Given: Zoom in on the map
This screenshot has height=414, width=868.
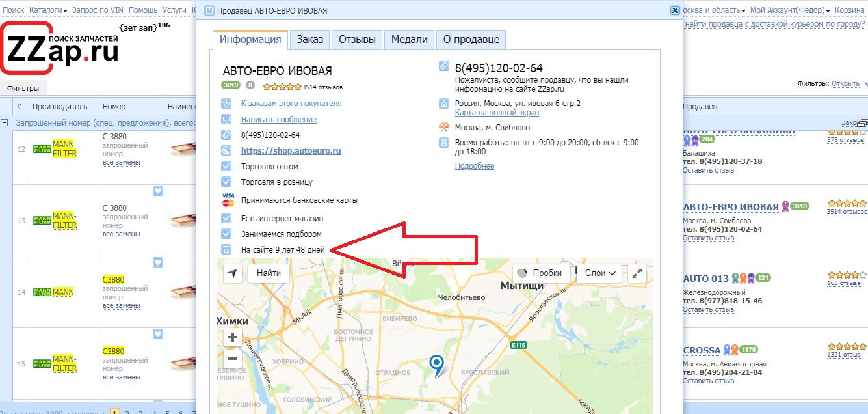Looking at the screenshot, I should pos(233,337).
